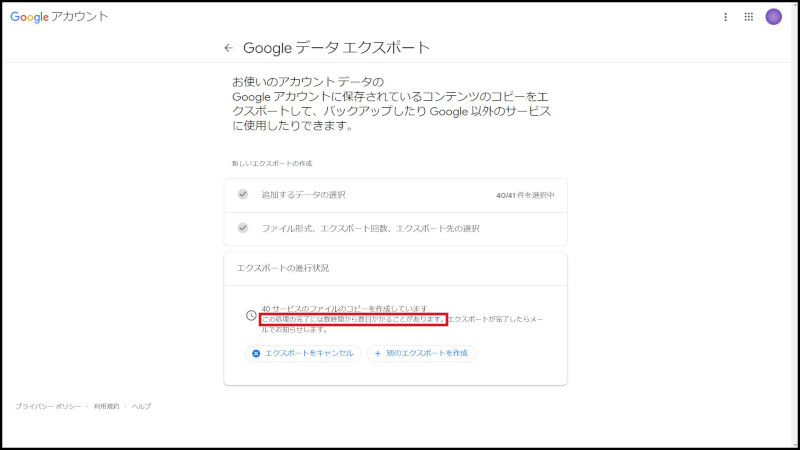Click the エクスポートの進行状況 section header
Image resolution: width=800 pixels, height=450 pixels.
pos(283,268)
